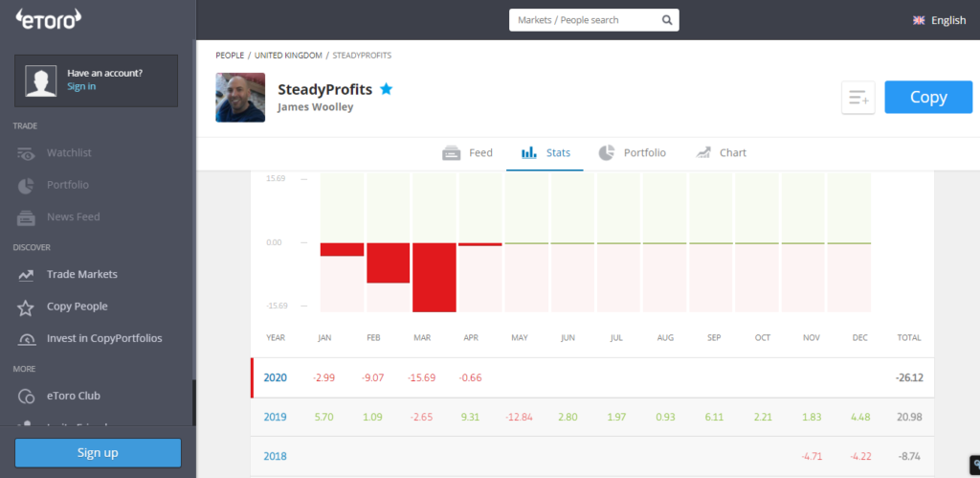
Task: Click the Feed tab icon
Action: pos(452,153)
